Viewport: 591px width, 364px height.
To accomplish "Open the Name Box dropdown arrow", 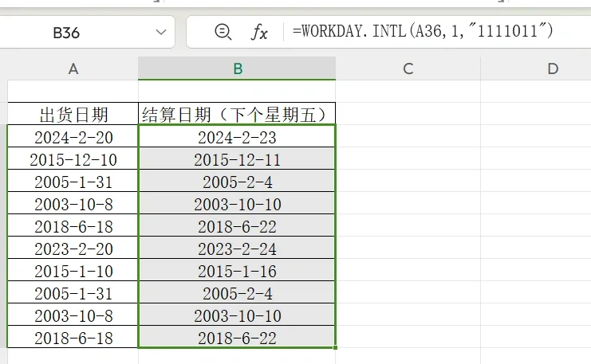I will tap(161, 33).
